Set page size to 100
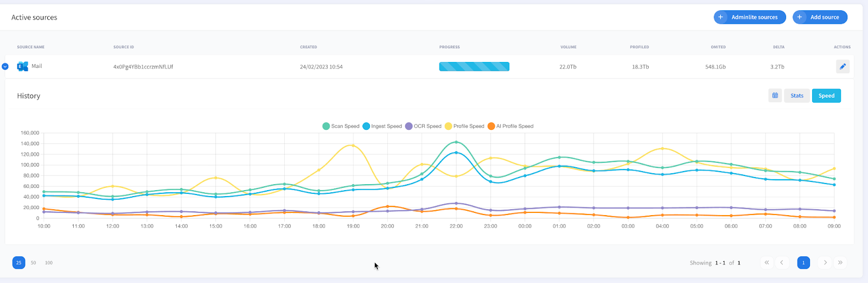Image resolution: width=868 pixels, height=283 pixels. [49, 263]
